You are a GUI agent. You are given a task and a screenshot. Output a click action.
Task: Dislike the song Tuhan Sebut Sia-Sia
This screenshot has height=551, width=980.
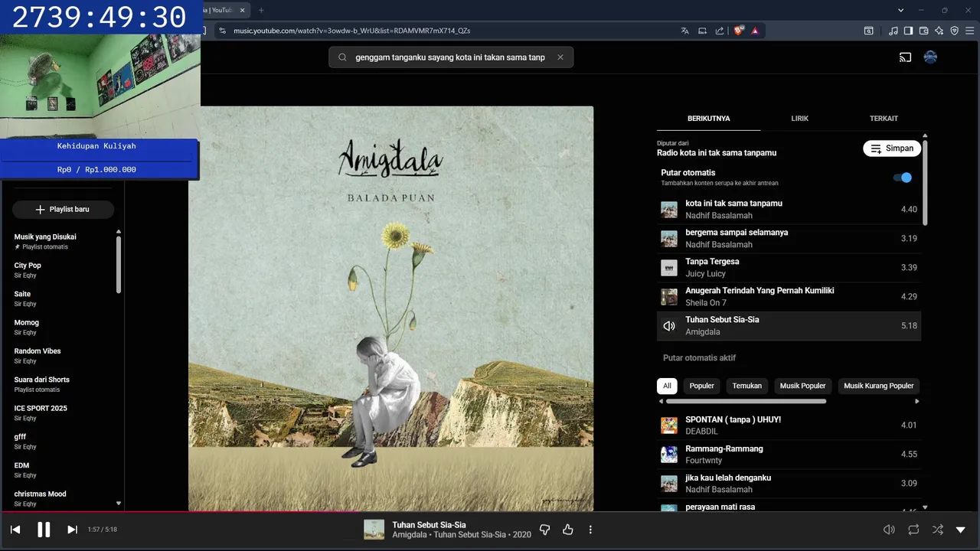[545, 530]
